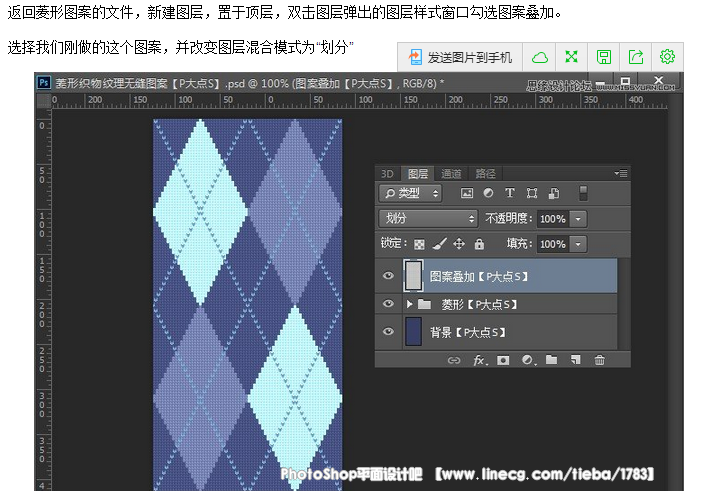This screenshot has width=704, height=491.
Task: Filter layers by smart object icon
Action: pyautogui.click(x=554, y=193)
